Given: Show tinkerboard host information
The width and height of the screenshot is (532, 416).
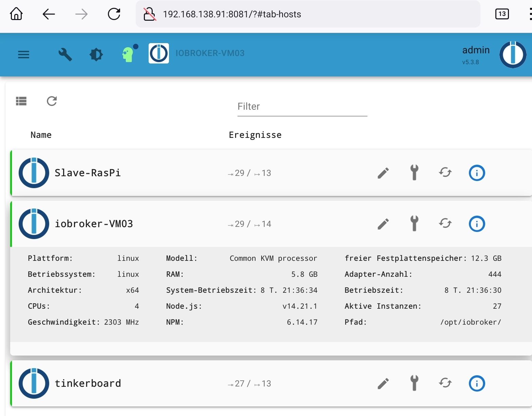Looking at the screenshot, I should (477, 383).
